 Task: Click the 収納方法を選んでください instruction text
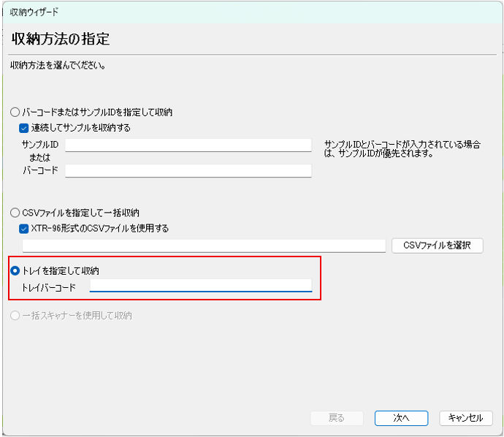pos(58,66)
